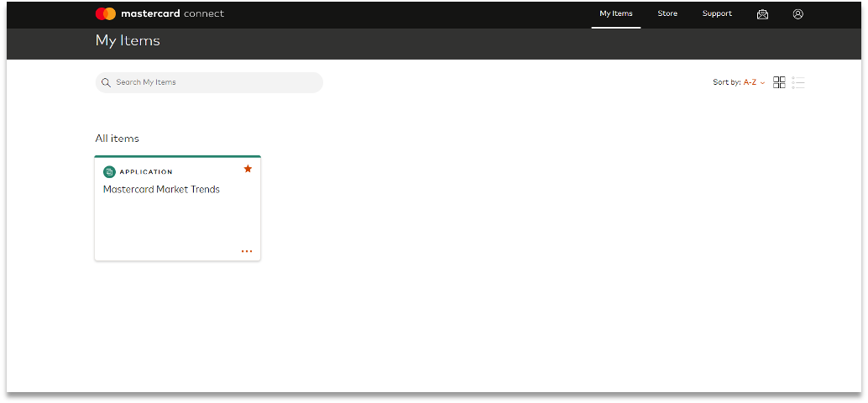The image size is (868, 403).
Task: Click into the Search My Items field
Action: pyautogui.click(x=214, y=82)
